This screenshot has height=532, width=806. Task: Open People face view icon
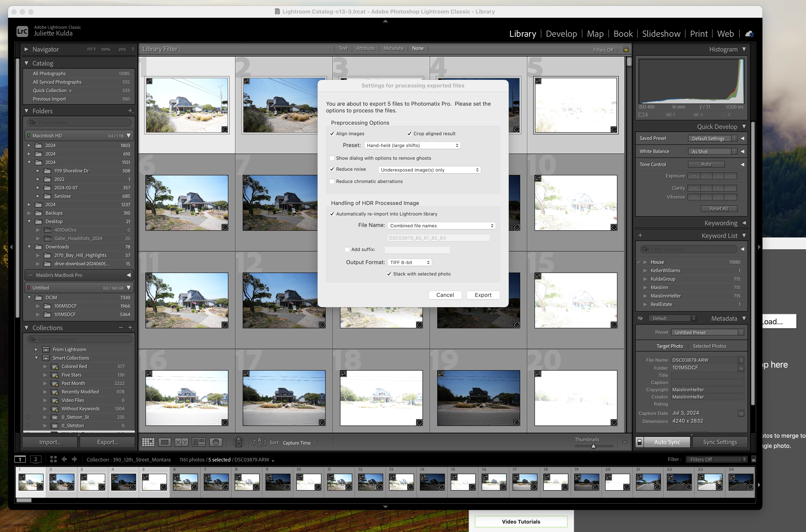click(x=216, y=442)
